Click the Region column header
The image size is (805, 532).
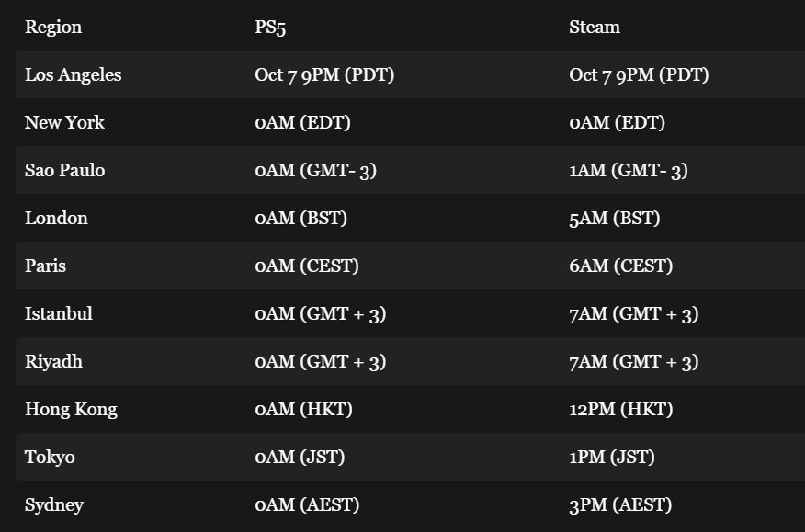(53, 27)
